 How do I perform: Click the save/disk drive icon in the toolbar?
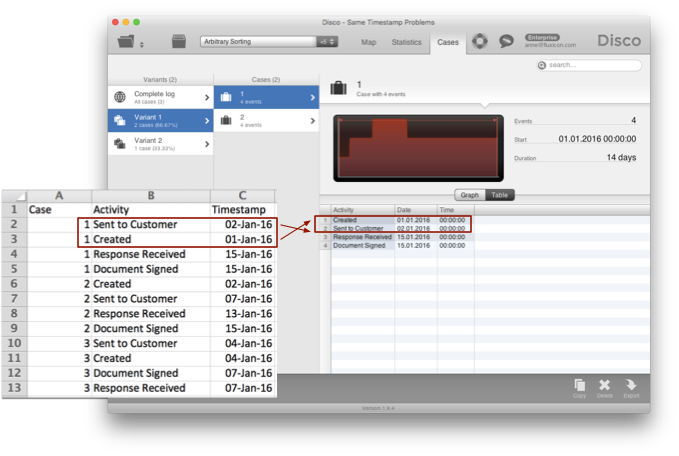[x=179, y=42]
